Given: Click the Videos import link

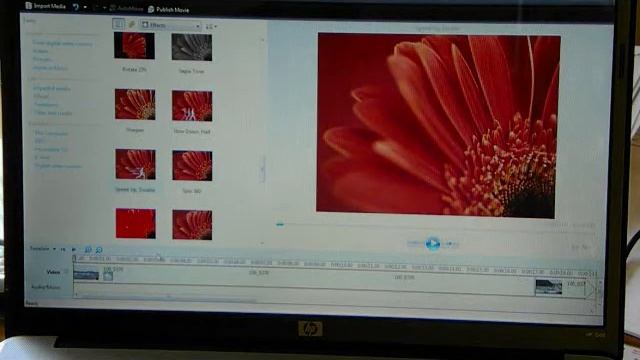Looking at the screenshot, I should point(40,51).
